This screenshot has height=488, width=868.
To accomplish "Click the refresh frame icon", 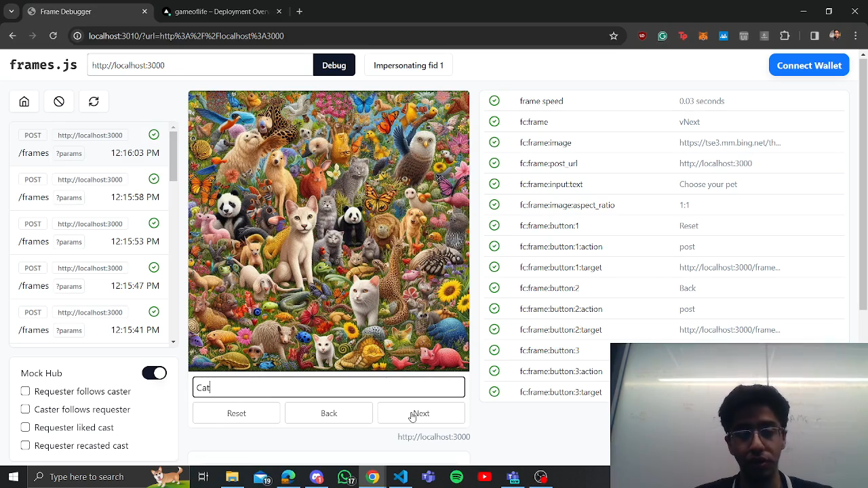I will [x=94, y=102].
